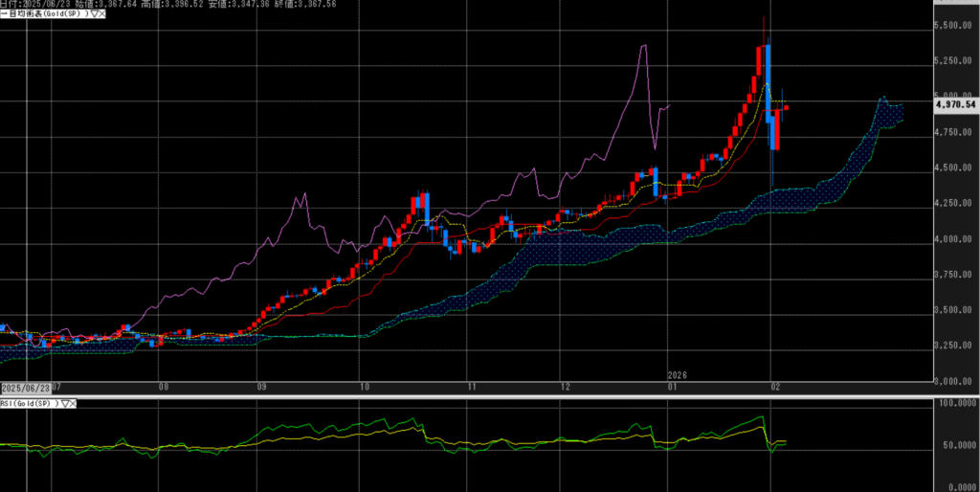Select the 2025/06/23 date marker on time axis
The width and height of the screenshot is (980, 492).
25,388
